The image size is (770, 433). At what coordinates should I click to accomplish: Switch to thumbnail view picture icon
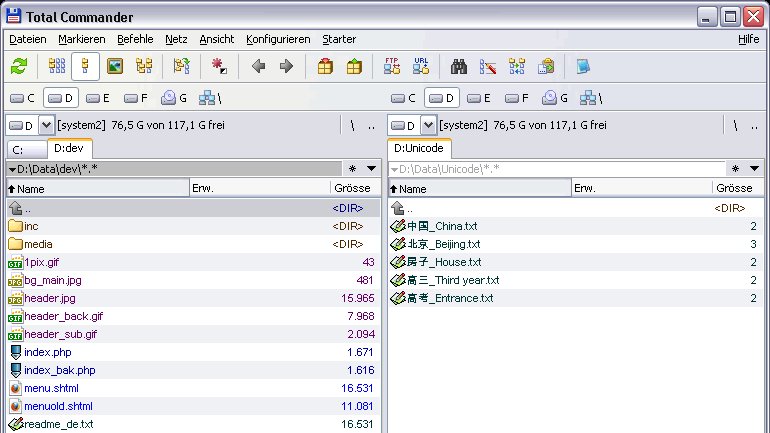pyautogui.click(x=115, y=66)
